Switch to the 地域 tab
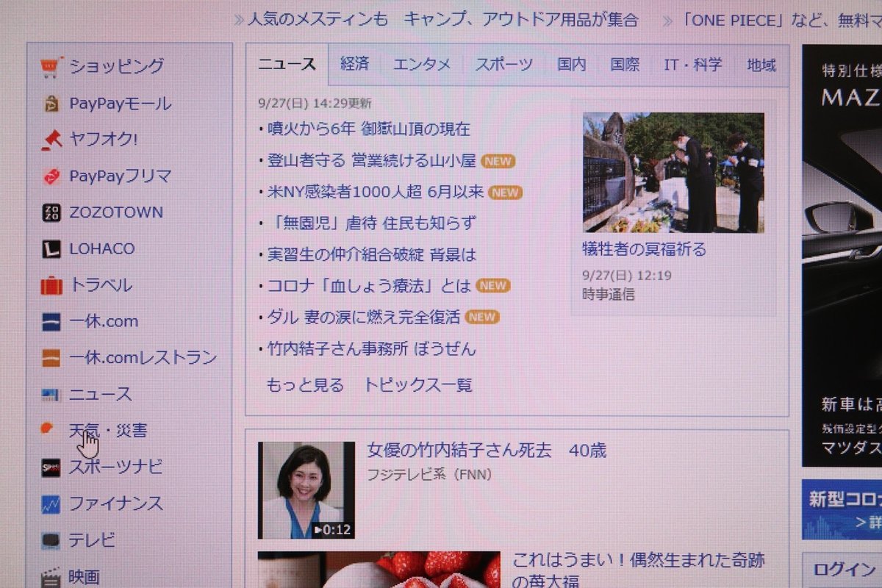 pos(761,65)
